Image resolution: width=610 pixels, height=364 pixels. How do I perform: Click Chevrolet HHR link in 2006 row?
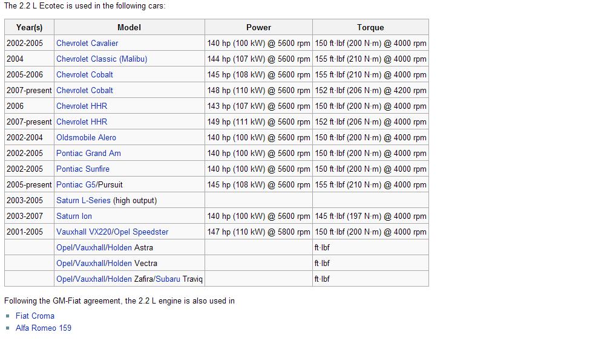tap(82, 106)
